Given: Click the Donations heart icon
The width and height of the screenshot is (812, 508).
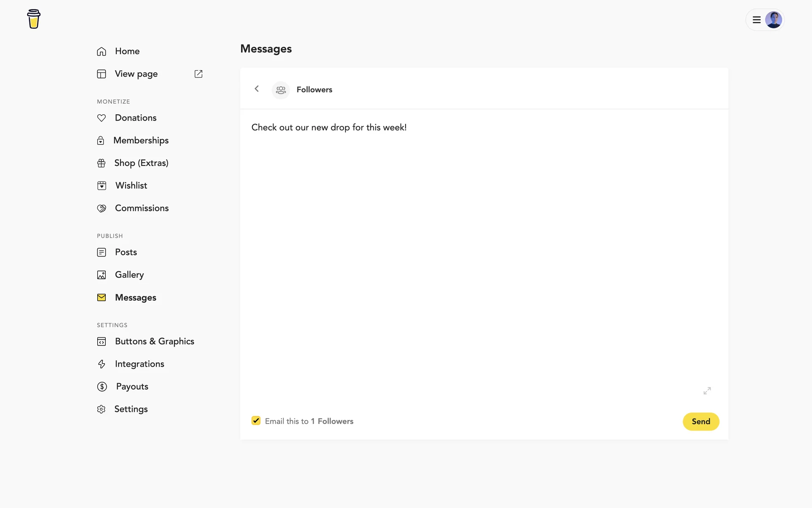Looking at the screenshot, I should [x=101, y=118].
